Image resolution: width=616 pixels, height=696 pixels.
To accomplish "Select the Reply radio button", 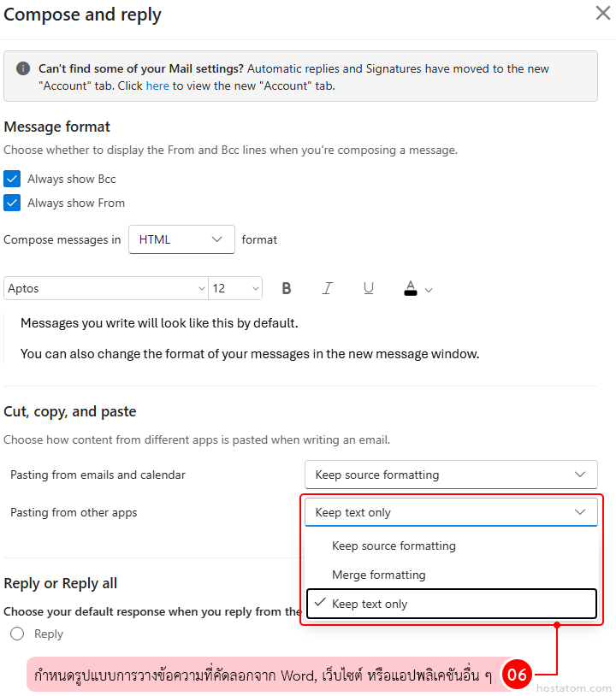I will point(15,633).
